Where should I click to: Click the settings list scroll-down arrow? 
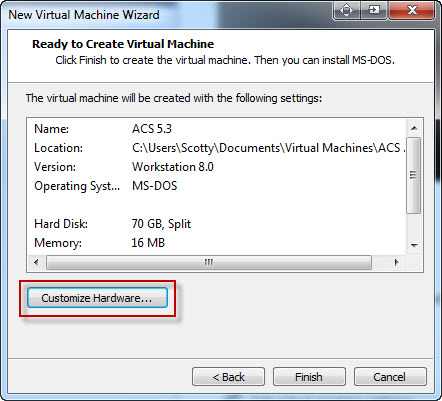(x=414, y=246)
